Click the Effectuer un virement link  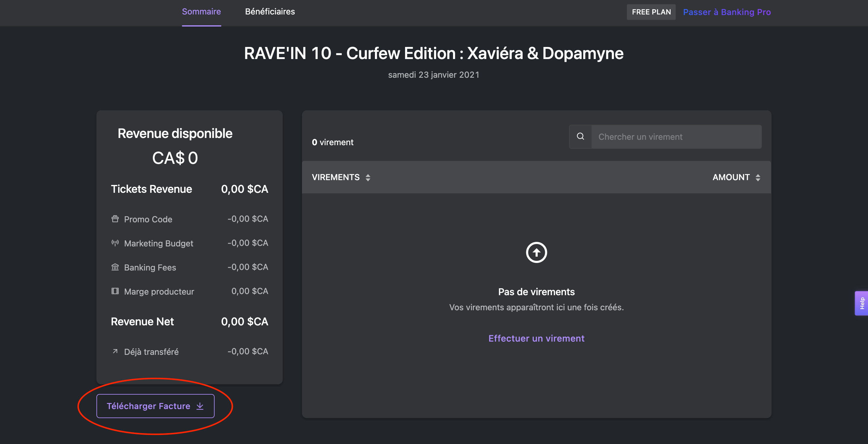coord(536,338)
